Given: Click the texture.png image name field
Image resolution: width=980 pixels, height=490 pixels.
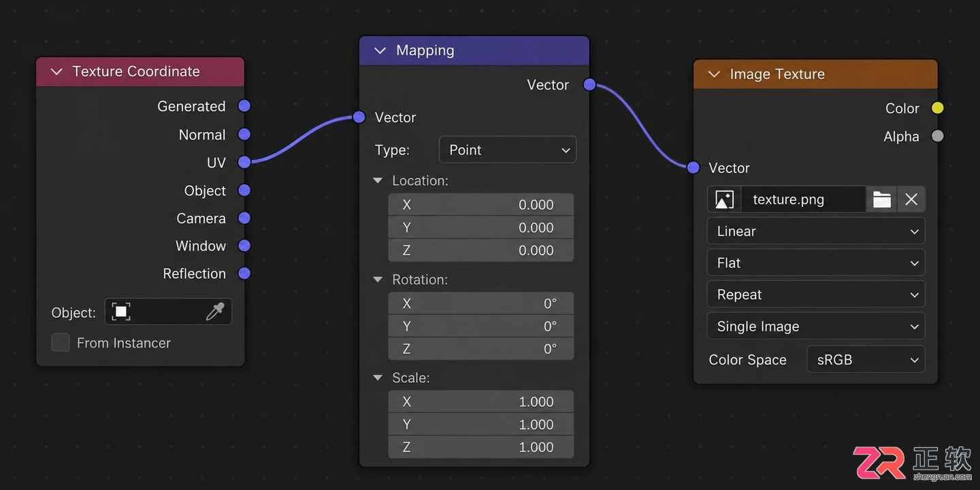Looking at the screenshot, I should tap(803, 199).
